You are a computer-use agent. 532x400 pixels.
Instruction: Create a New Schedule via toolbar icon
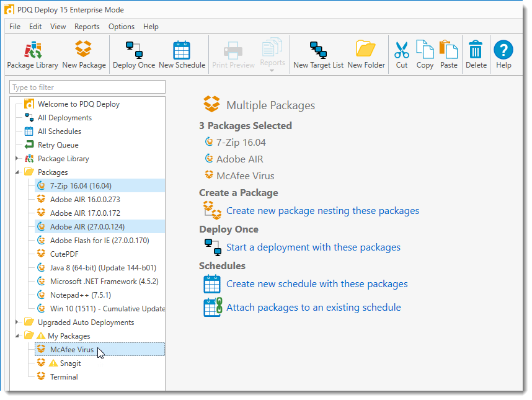(x=182, y=55)
